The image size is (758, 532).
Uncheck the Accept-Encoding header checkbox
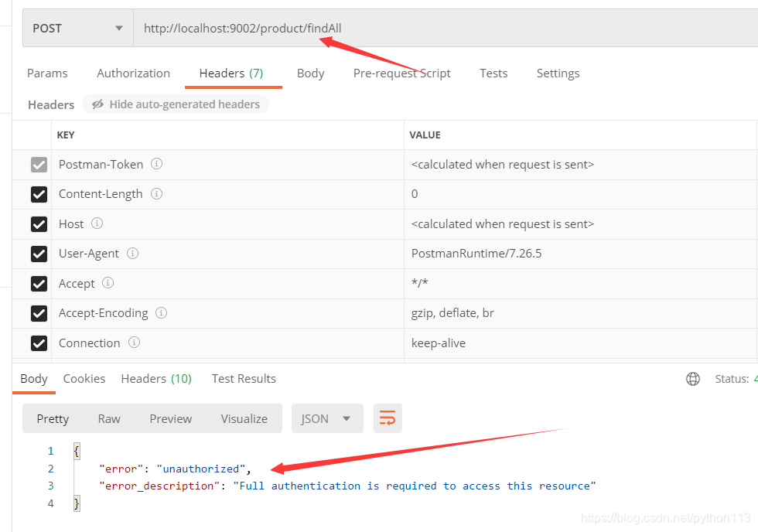point(39,313)
